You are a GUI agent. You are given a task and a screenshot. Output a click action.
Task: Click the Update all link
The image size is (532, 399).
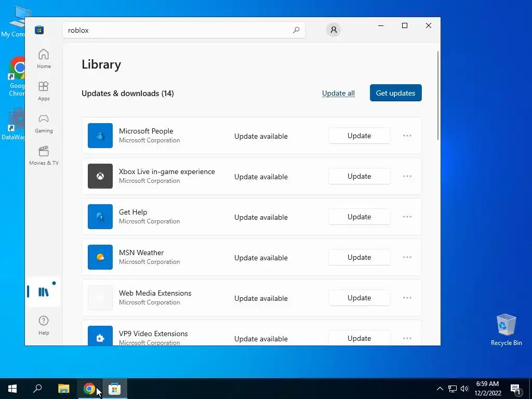(x=338, y=94)
